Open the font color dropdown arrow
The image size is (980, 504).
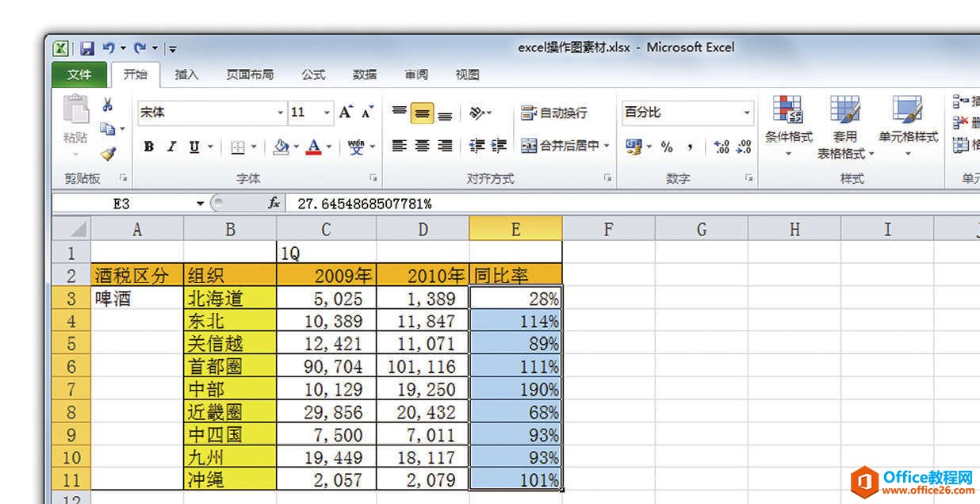328,147
